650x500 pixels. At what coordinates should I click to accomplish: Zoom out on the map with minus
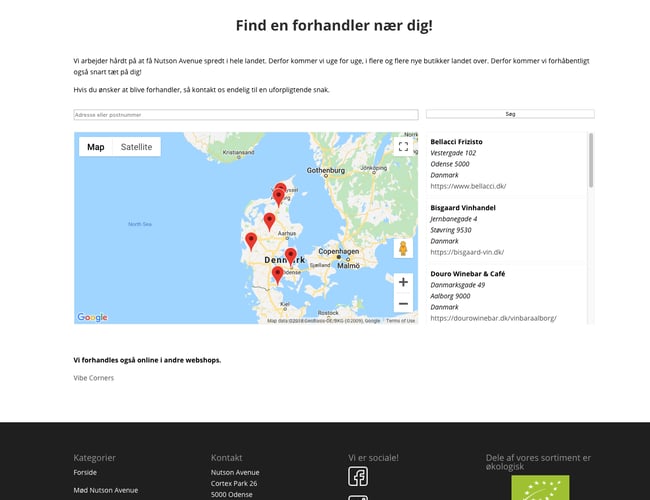click(403, 303)
